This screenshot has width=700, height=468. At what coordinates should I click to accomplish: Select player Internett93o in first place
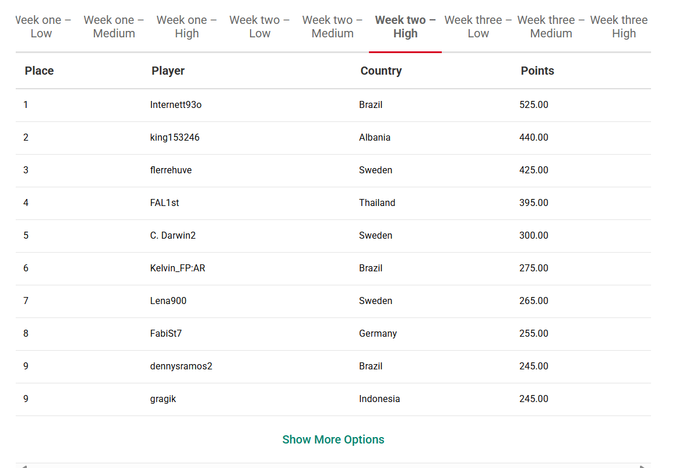176,104
